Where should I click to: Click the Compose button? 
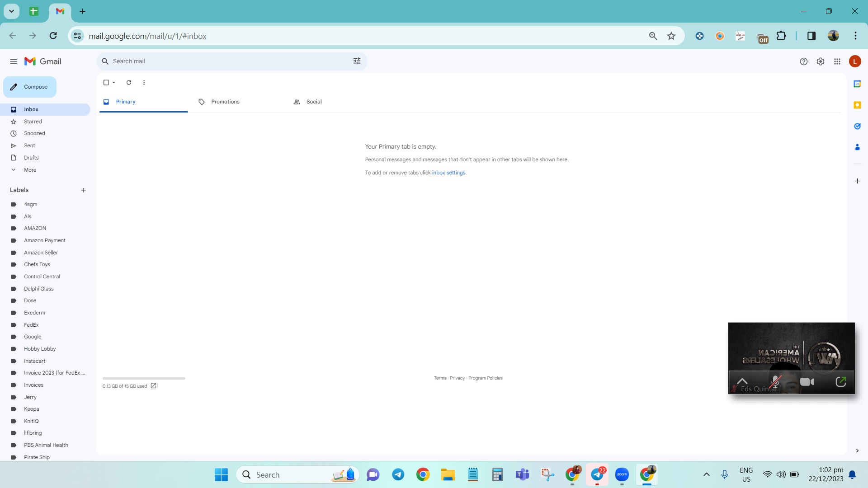[30, 87]
